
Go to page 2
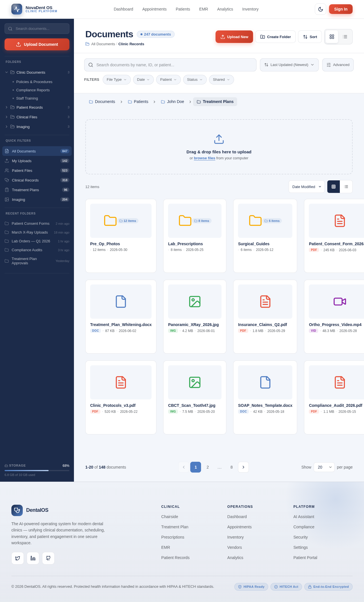tap(208, 467)
